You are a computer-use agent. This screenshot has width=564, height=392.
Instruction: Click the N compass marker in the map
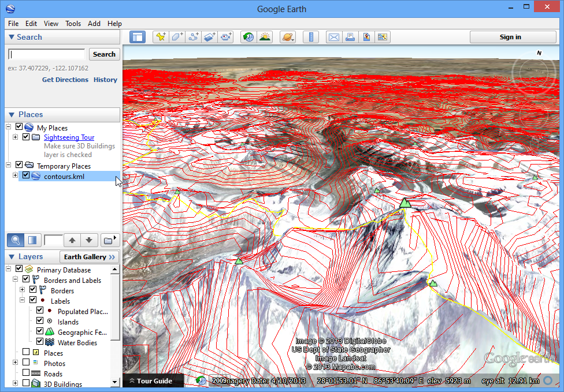(x=539, y=53)
